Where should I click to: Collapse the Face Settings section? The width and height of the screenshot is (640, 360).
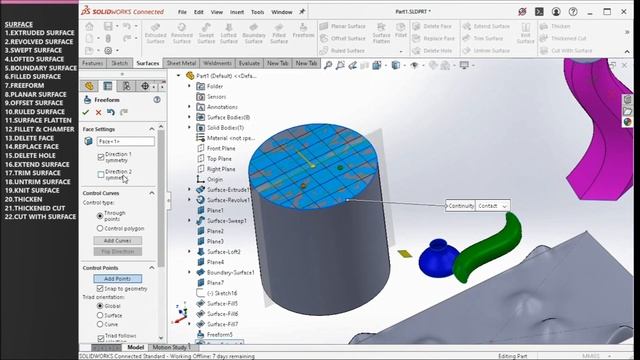click(x=152, y=129)
